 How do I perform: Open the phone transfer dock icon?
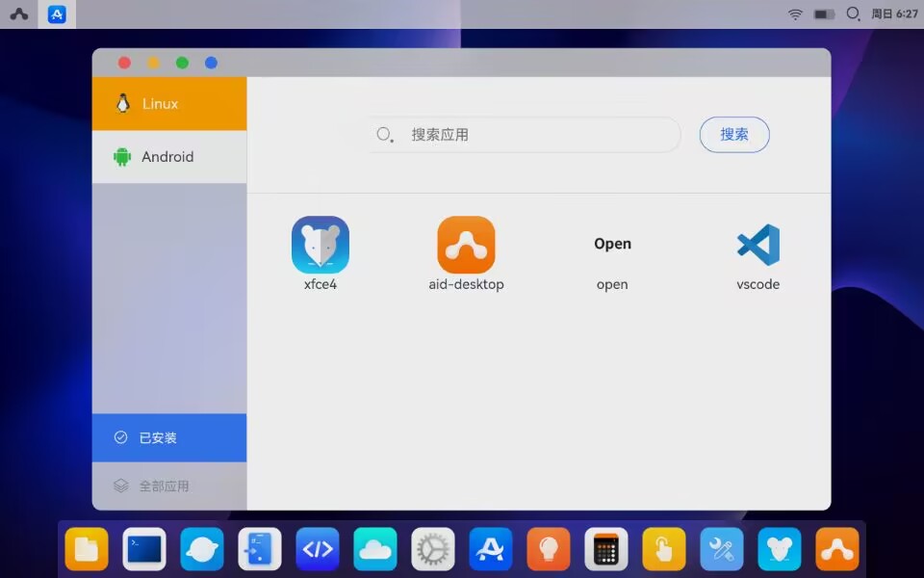[x=260, y=549]
